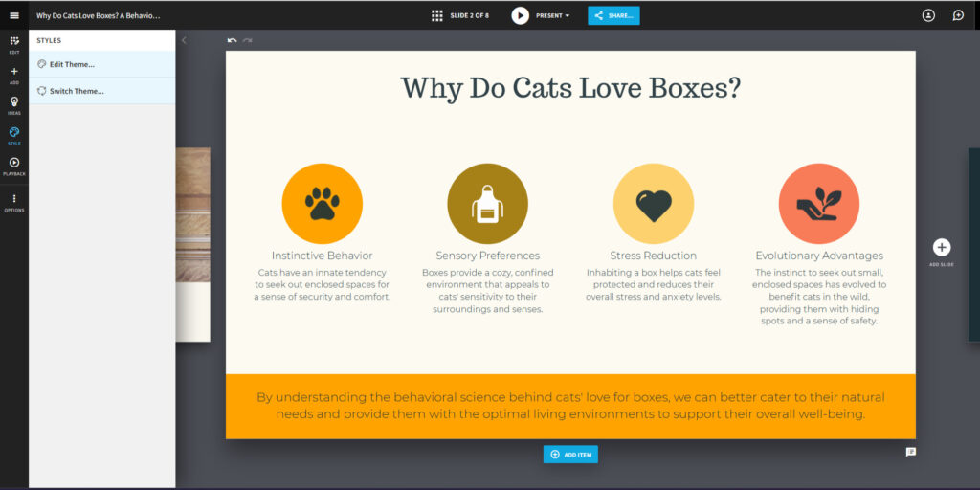The height and width of the screenshot is (490, 980).
Task: Select the paw print icon circle
Action: pyautogui.click(x=322, y=204)
